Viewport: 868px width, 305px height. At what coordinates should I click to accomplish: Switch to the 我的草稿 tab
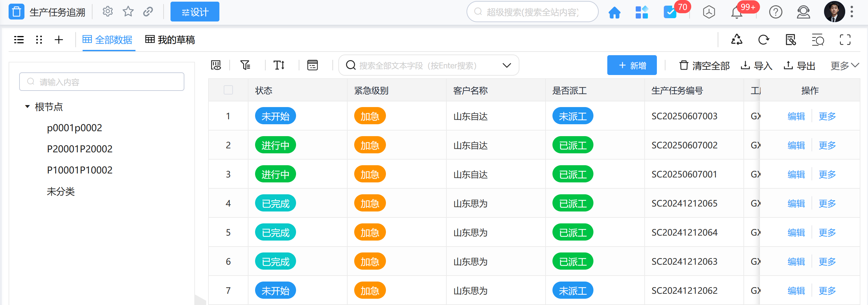point(170,40)
